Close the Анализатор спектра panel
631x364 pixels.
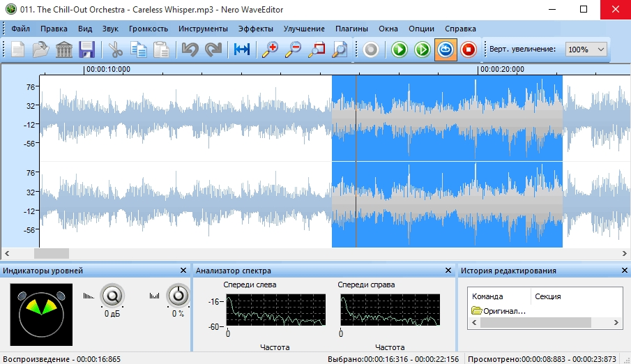coord(448,271)
